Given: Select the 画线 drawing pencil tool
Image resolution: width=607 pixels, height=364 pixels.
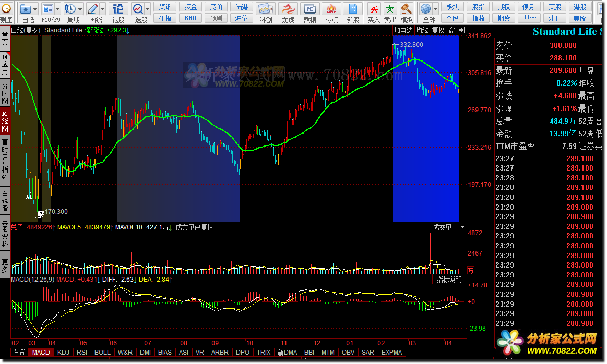Looking at the screenshot, I should (x=93, y=8).
